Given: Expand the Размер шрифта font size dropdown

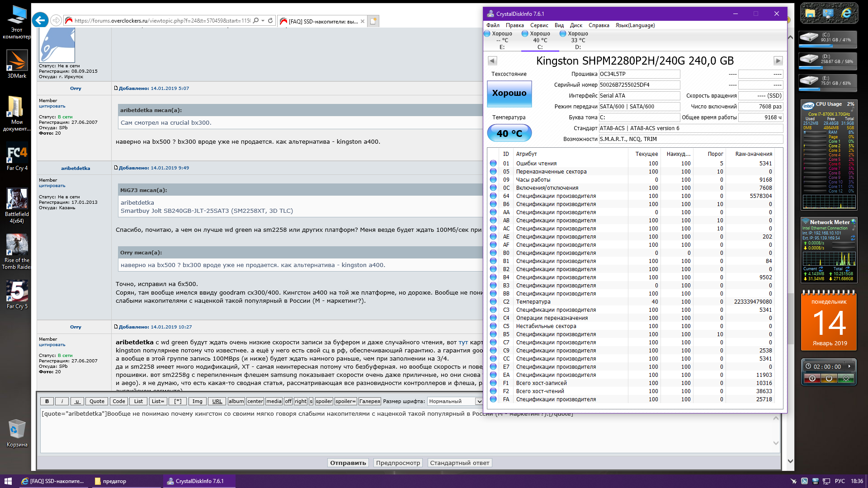Looking at the screenshot, I should [x=479, y=401].
